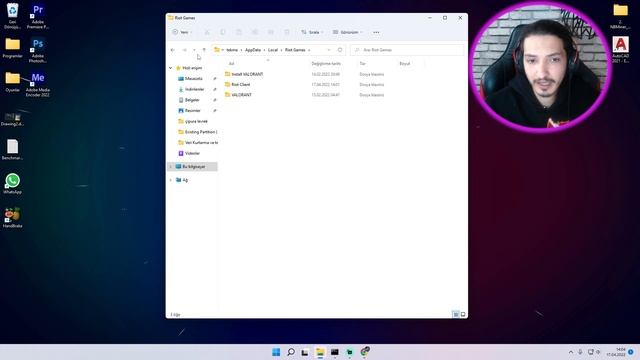Open address bar history dropdown arrow
The image size is (640, 360).
coord(329,50)
